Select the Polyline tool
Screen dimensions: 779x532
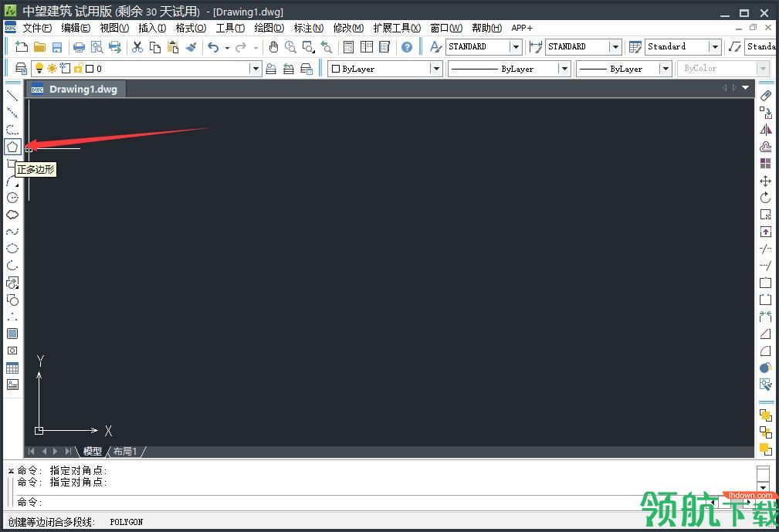pos(12,130)
